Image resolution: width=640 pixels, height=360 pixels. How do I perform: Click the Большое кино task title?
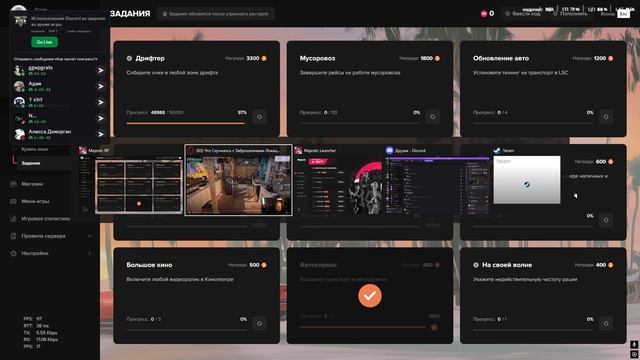tap(149, 265)
